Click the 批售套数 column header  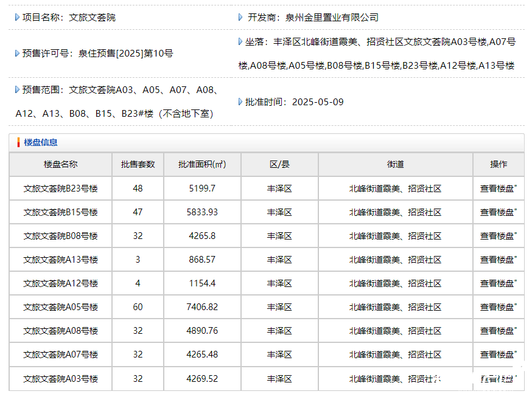tap(138, 165)
